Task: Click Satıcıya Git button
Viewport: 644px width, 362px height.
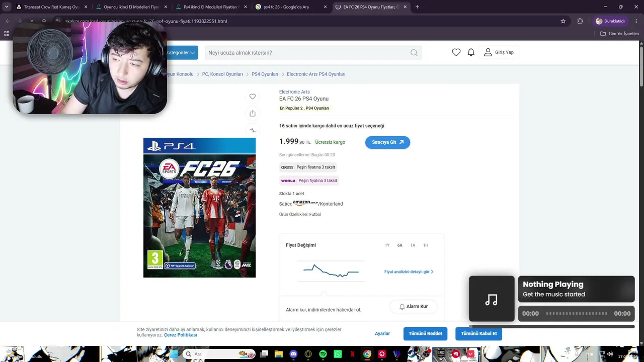Action: coord(387,142)
